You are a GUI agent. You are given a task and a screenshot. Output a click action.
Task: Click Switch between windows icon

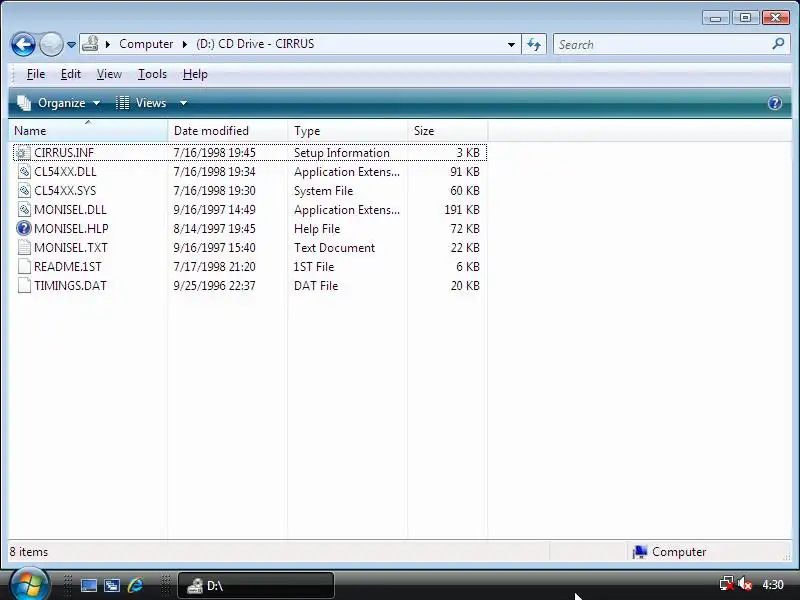pyautogui.click(x=112, y=585)
